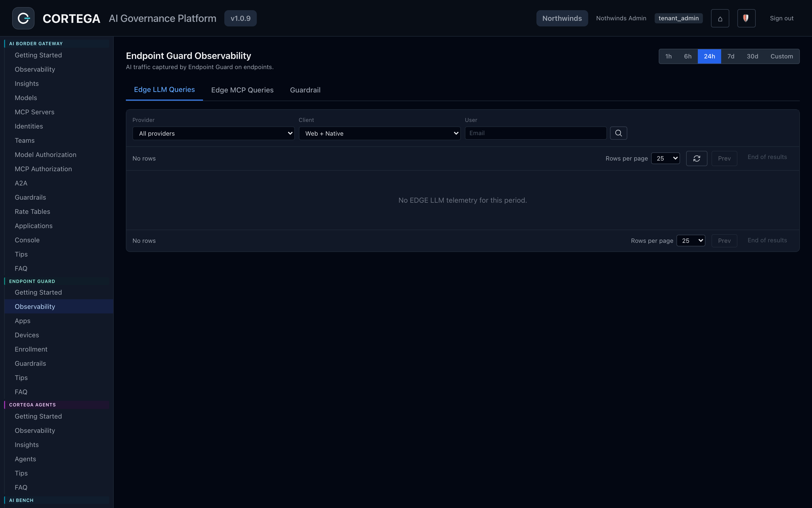Change bottom Rows per page dropdown
The height and width of the screenshot is (508, 812).
691,241
